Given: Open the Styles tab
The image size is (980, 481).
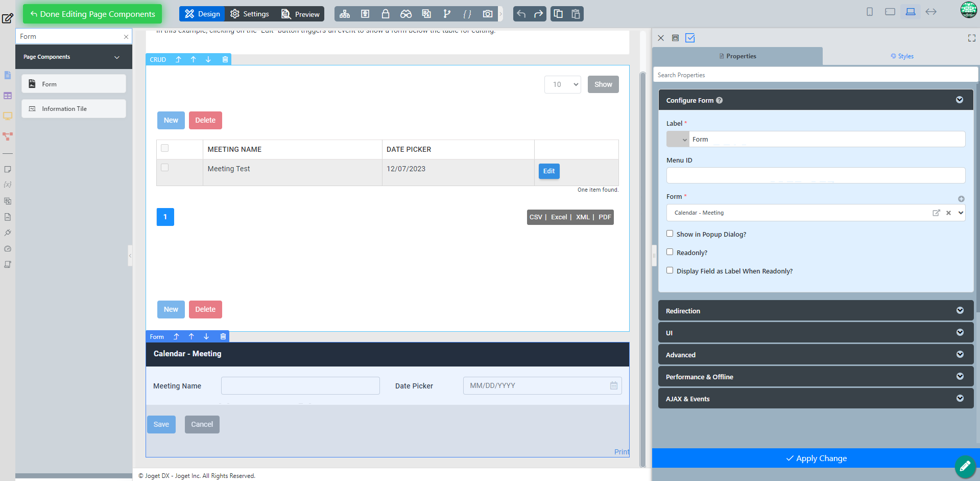Looking at the screenshot, I should coord(901,56).
